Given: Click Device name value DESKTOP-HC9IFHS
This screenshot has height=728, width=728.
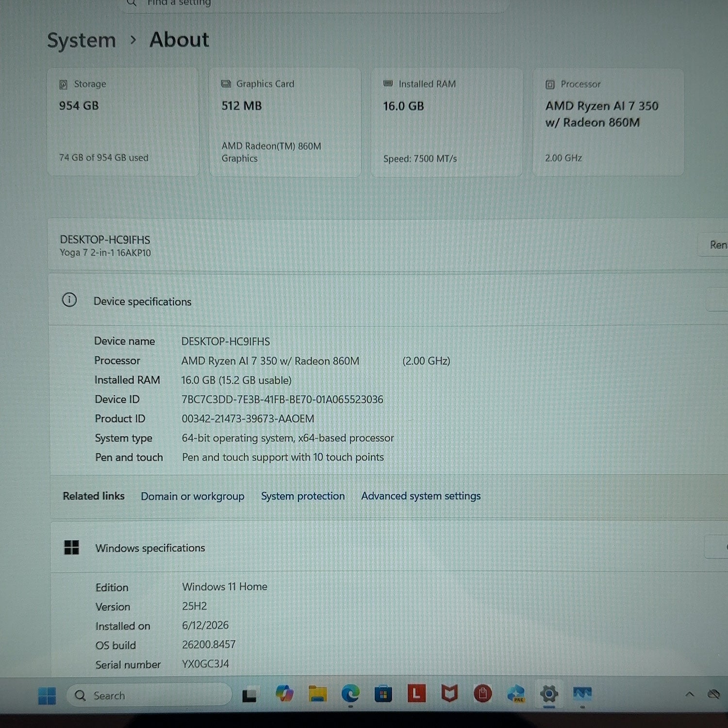Looking at the screenshot, I should point(226,342).
